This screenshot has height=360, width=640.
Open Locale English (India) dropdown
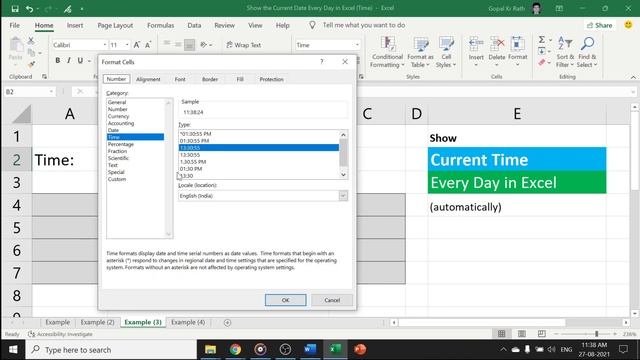coord(343,196)
